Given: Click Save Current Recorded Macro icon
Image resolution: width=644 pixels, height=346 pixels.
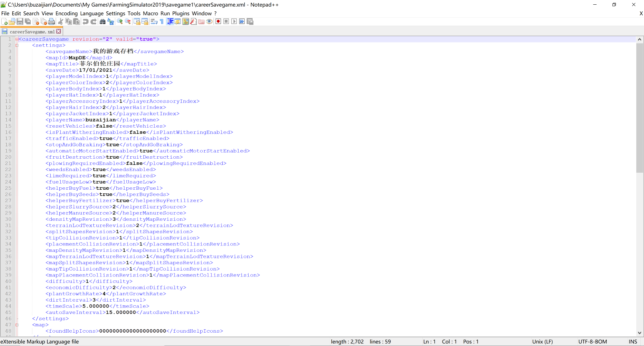Looking at the screenshot, I should pos(250,22).
